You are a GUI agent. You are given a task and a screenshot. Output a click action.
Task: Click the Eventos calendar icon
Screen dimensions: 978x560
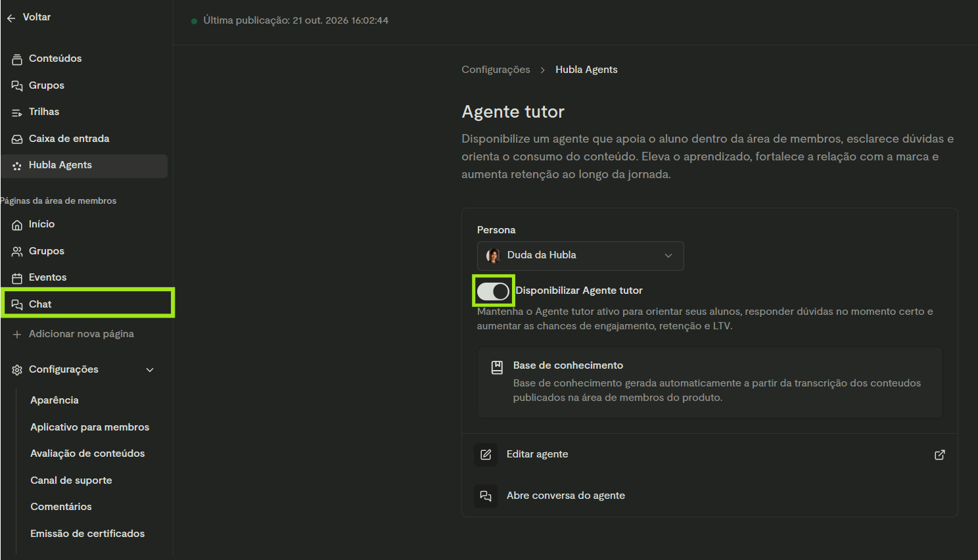click(x=17, y=278)
